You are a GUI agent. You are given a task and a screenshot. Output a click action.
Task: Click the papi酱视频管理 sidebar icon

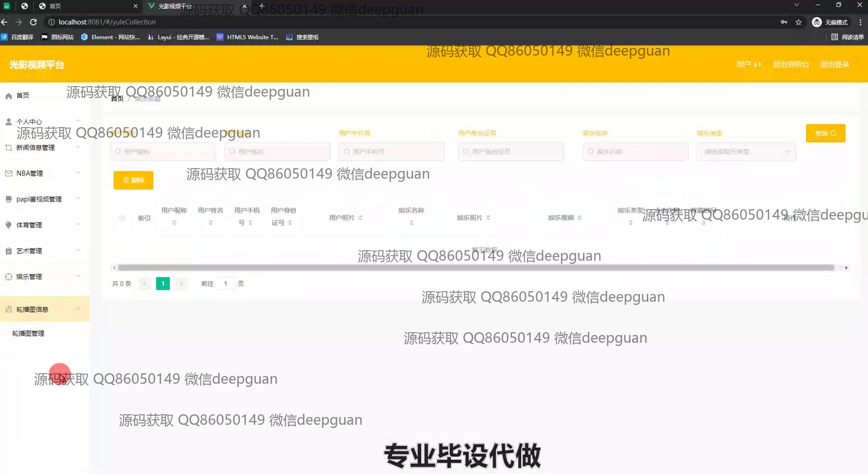(8, 199)
